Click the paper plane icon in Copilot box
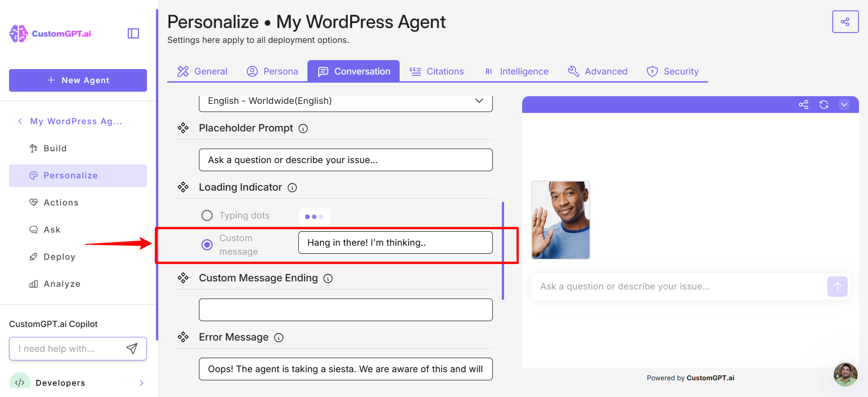This screenshot has height=397, width=868. tap(132, 348)
